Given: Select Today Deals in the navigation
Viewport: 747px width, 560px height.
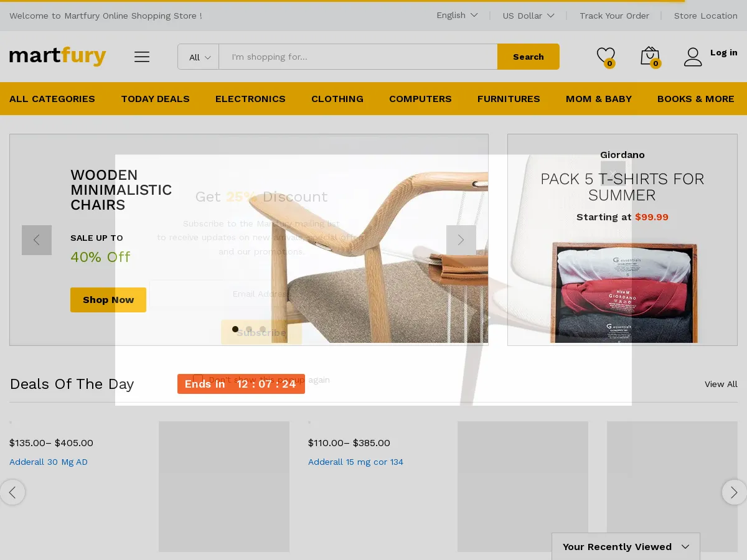Looking at the screenshot, I should click(x=155, y=99).
